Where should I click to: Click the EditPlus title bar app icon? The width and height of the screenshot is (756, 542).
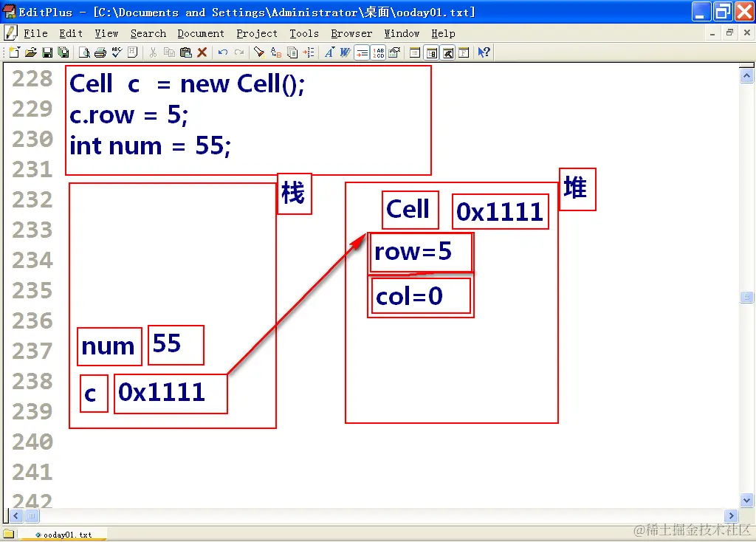point(9,12)
